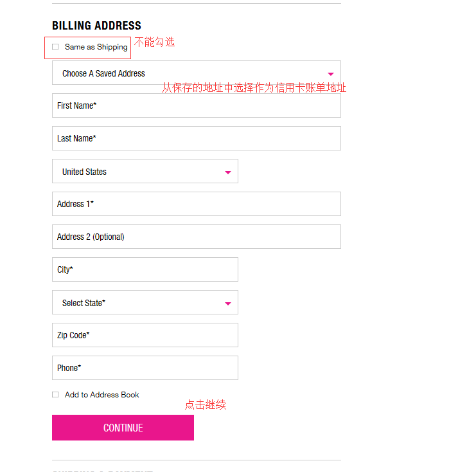This screenshot has height=472, width=476.
Task: Click the pink arrow beside Select State
Action: tap(228, 304)
